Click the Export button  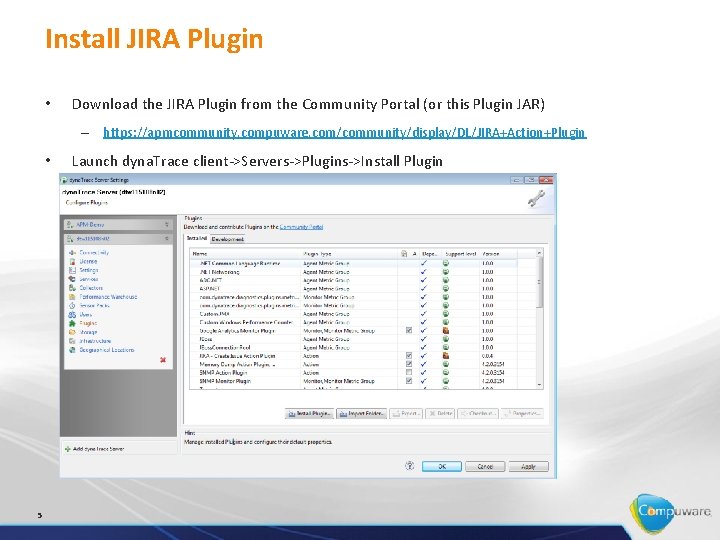click(406, 414)
